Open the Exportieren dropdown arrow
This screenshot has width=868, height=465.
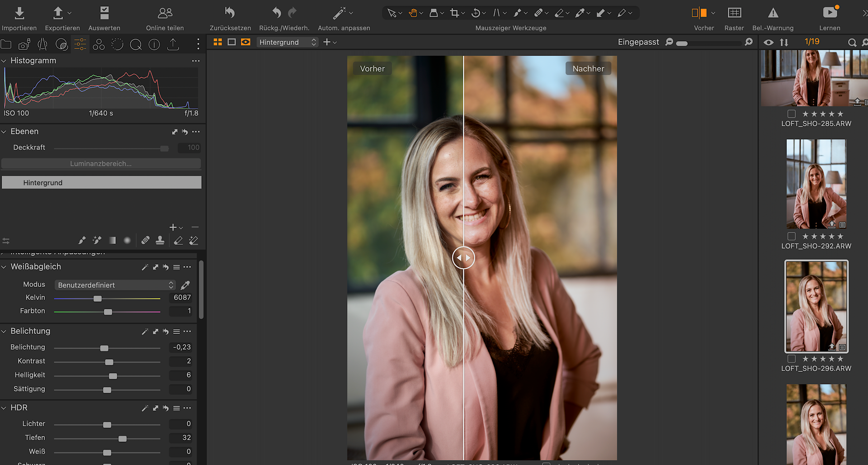coord(69,13)
